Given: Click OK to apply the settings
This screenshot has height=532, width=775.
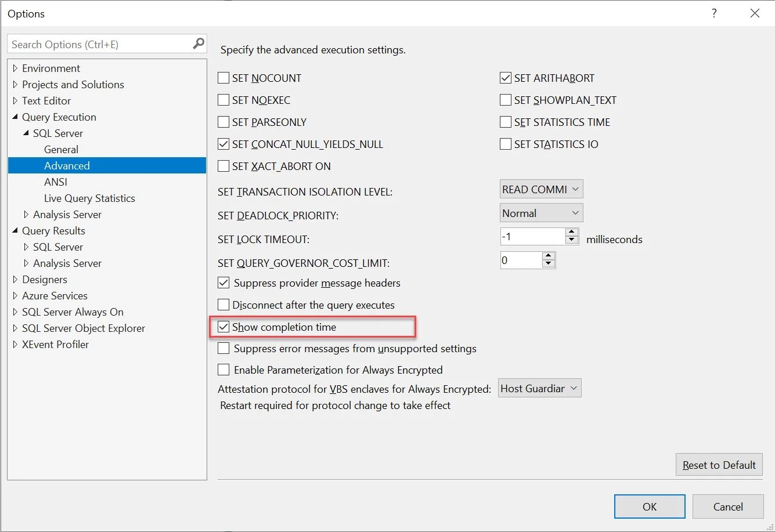Looking at the screenshot, I should (x=649, y=506).
